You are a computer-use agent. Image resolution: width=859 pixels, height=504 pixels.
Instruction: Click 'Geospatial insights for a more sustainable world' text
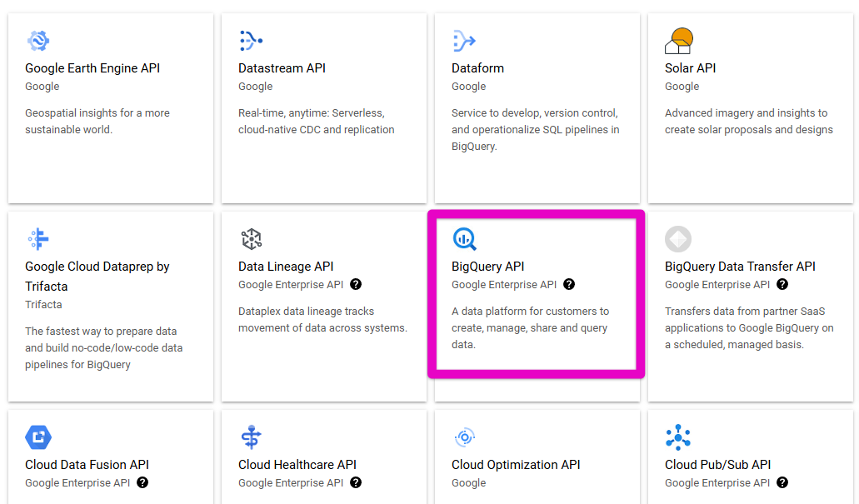pyautogui.click(x=97, y=121)
